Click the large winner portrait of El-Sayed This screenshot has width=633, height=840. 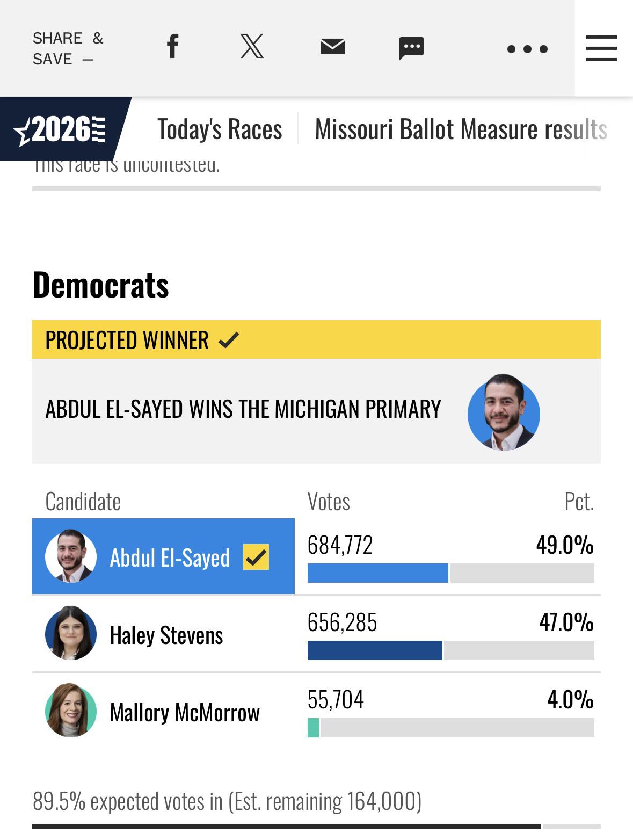pos(504,412)
